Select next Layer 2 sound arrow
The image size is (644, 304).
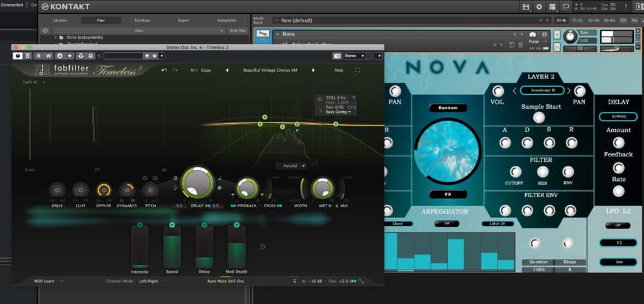(569, 90)
